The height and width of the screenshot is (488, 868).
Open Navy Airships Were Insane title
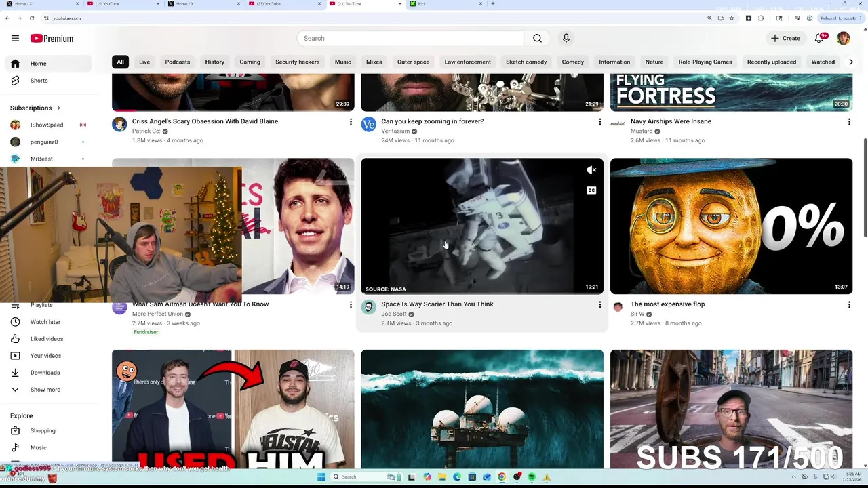point(671,121)
